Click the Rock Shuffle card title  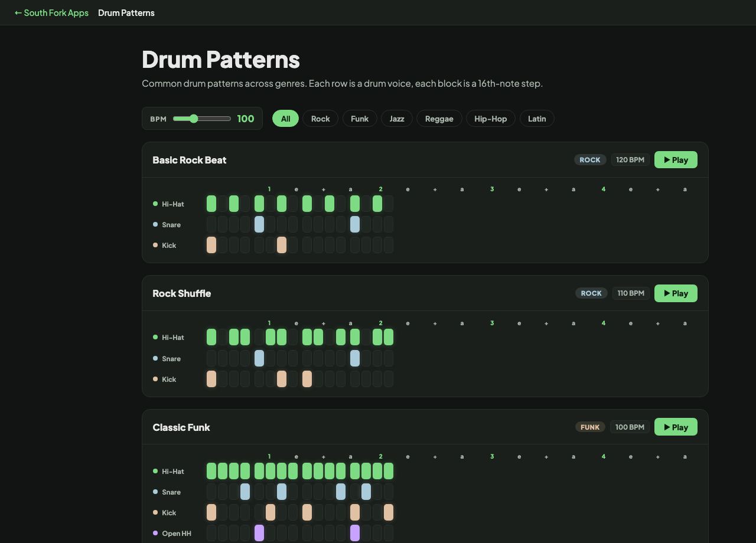click(182, 293)
